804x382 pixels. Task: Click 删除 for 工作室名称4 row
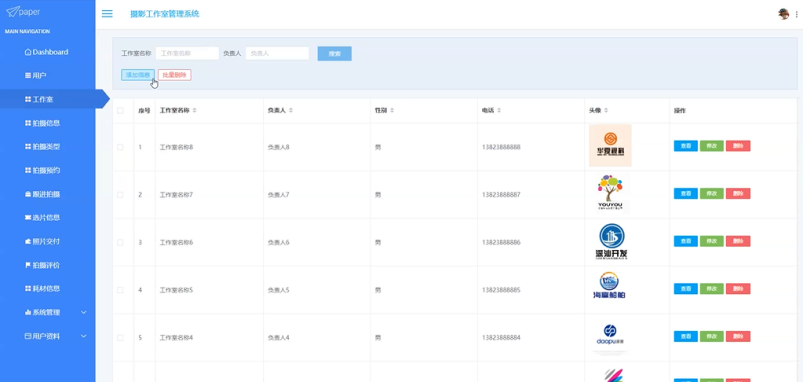click(x=738, y=336)
